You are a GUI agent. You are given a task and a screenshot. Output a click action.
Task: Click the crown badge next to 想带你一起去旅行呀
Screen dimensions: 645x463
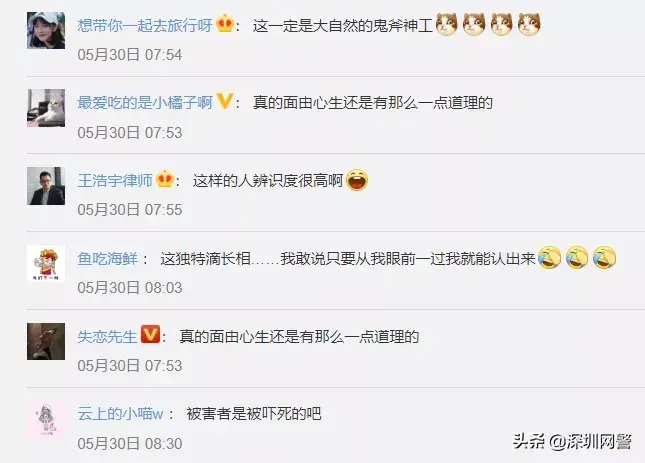tap(225, 23)
